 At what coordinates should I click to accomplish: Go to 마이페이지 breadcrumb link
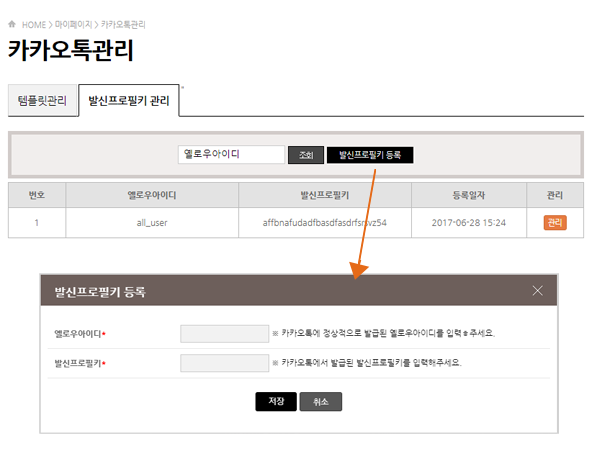73,25
